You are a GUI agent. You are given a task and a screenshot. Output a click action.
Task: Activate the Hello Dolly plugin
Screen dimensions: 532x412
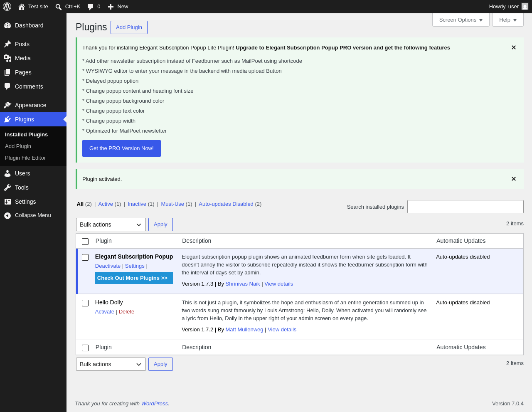(x=105, y=312)
